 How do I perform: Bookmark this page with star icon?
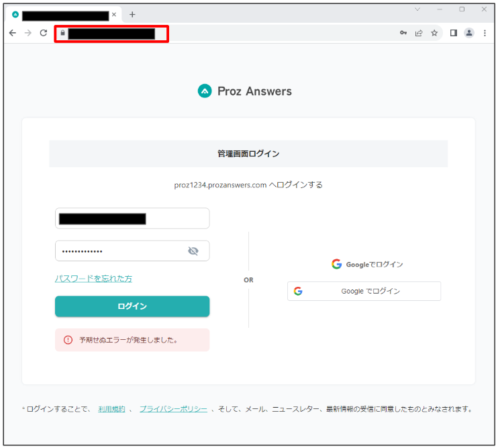click(x=434, y=33)
